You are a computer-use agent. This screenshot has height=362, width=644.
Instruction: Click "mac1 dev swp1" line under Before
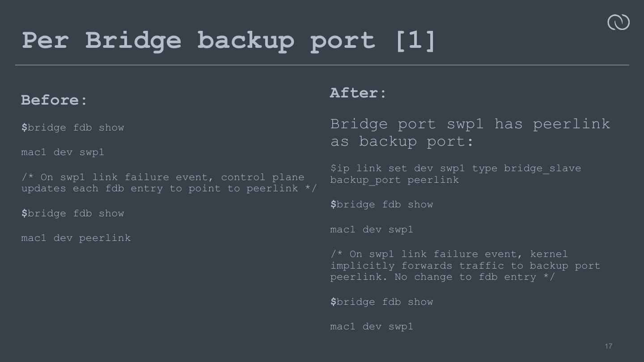(63, 152)
